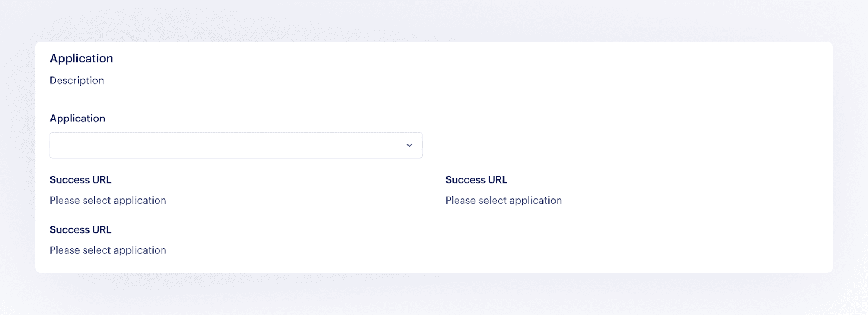Click the first Success URL label
This screenshot has height=315, width=868.
(80, 179)
